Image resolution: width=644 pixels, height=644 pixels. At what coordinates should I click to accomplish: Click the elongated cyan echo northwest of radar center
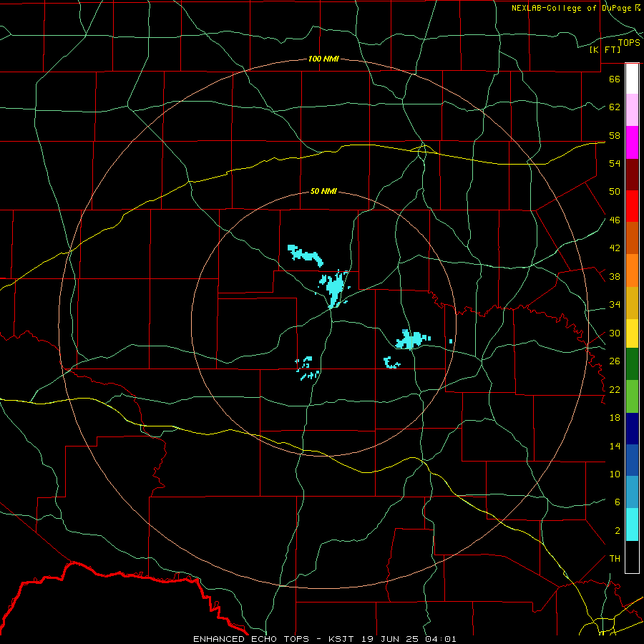305,255
